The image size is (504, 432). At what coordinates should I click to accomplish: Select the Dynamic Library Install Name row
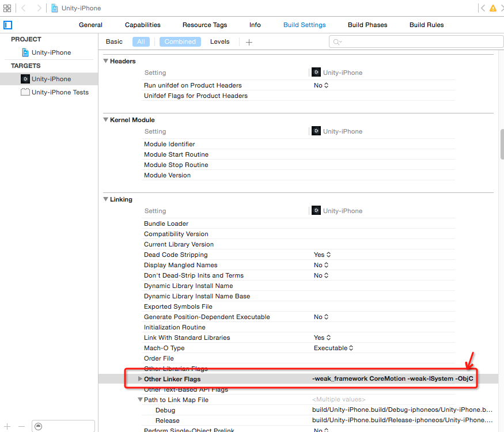click(x=298, y=286)
